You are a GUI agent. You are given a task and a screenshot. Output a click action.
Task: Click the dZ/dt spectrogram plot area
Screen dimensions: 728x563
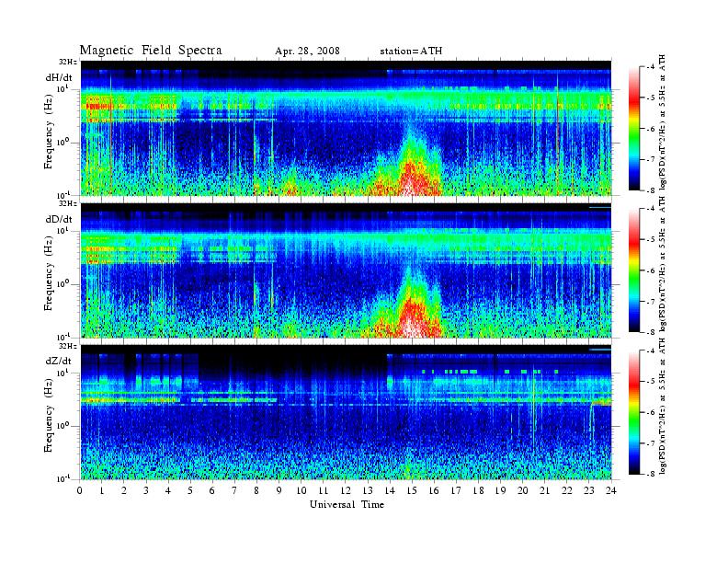tap(346, 412)
